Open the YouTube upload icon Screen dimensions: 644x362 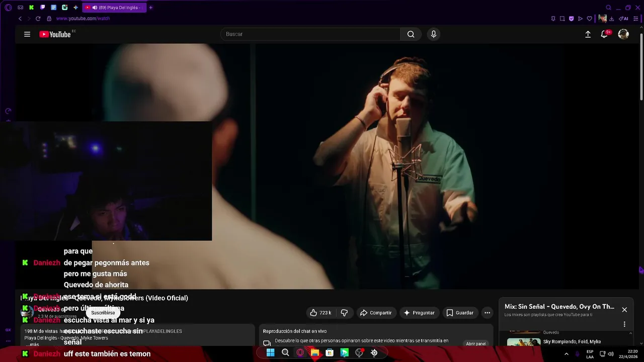588,34
